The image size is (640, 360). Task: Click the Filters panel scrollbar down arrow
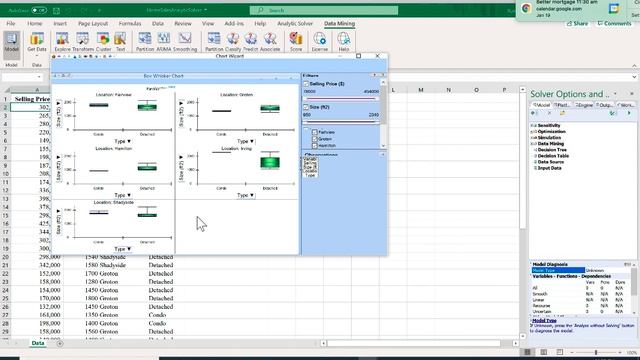[383, 146]
